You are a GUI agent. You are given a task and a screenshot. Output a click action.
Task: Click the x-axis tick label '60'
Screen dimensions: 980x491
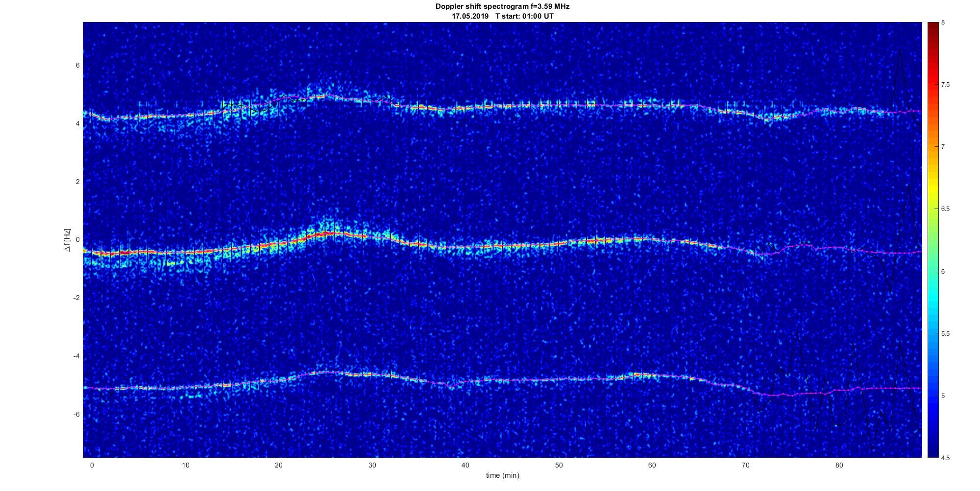[x=652, y=466]
